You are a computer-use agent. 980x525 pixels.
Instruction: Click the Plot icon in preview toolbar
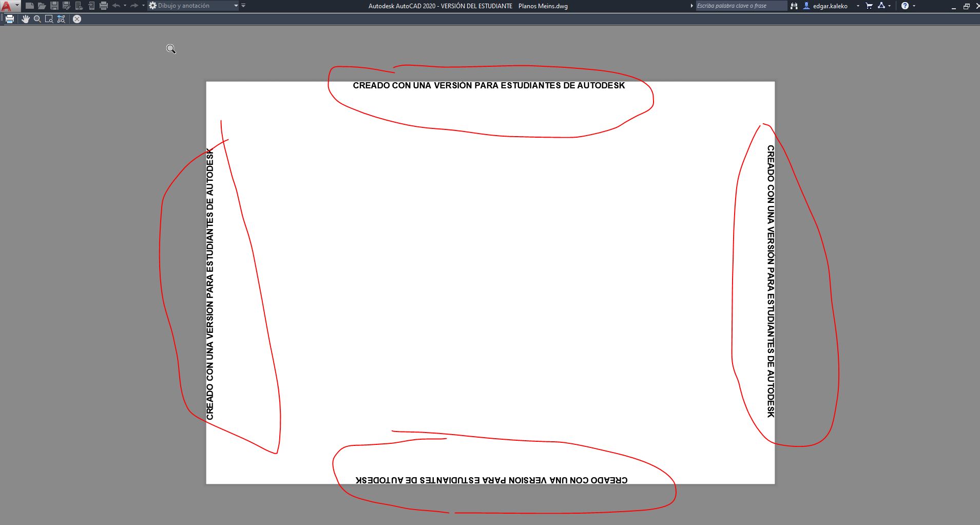coord(10,19)
